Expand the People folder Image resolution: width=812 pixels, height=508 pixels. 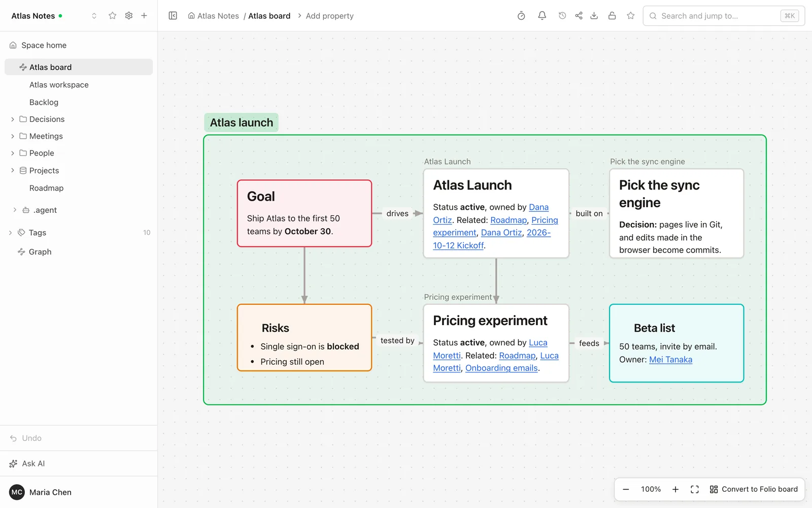(13, 153)
